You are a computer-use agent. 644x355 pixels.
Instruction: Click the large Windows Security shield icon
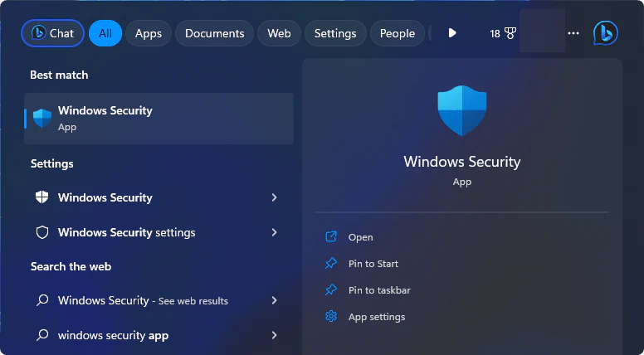point(462,110)
